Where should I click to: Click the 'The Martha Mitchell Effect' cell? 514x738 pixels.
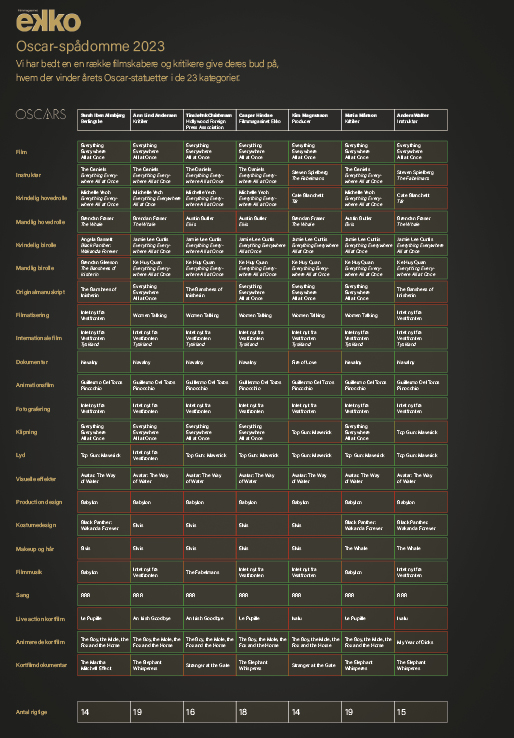tap(104, 665)
